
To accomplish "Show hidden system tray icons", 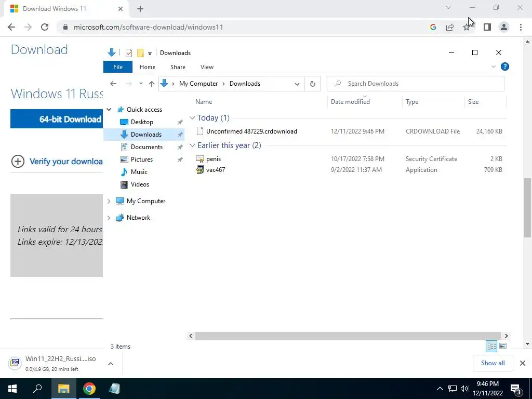I will click(440, 389).
